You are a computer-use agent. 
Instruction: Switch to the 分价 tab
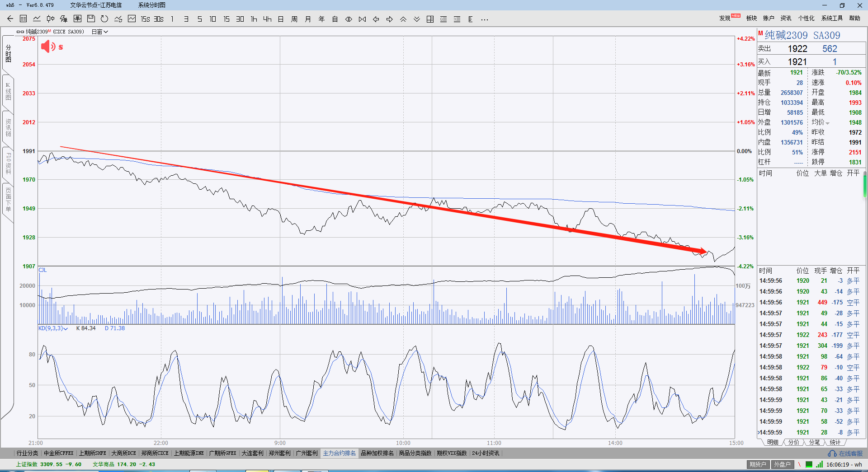tap(793, 442)
